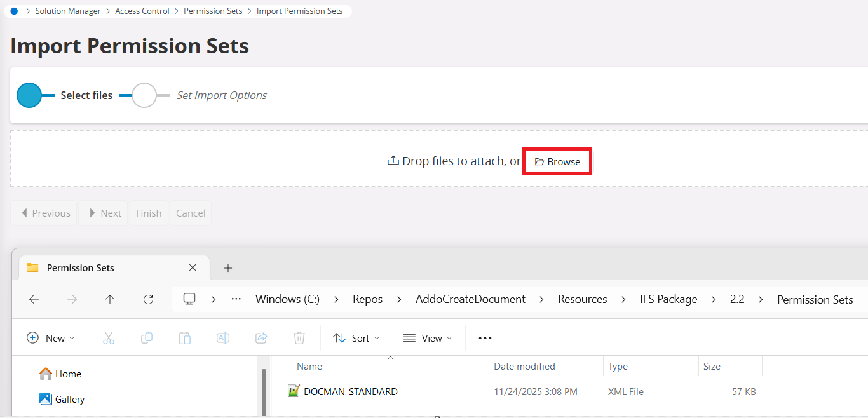Click the blue home dot in breadcrumb
This screenshot has width=868, height=418.
[x=14, y=11]
